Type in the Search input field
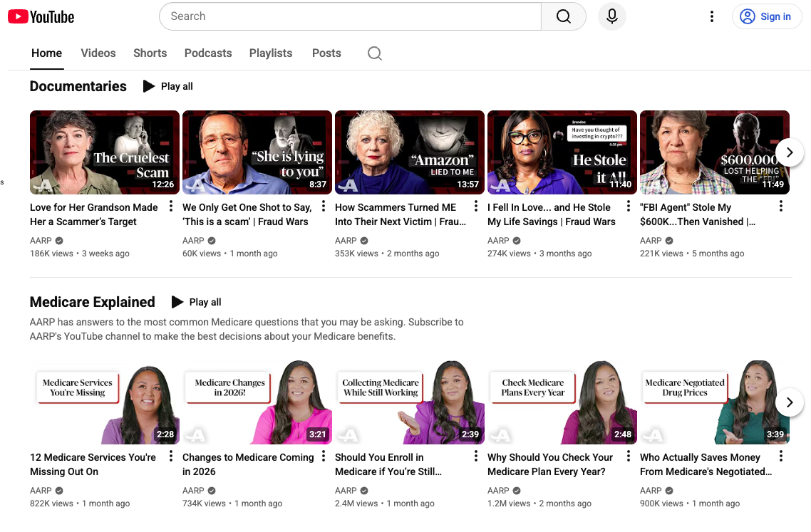The width and height of the screenshot is (811, 532). point(349,16)
